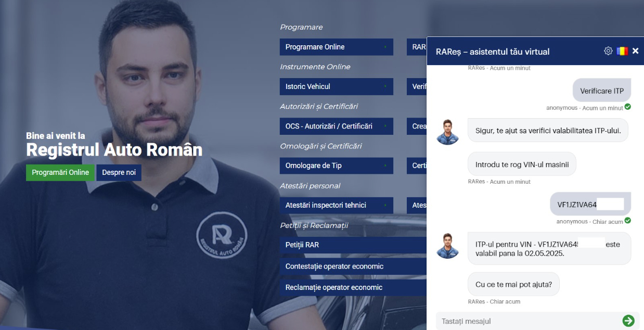Expand the arrow on Istoric Vehicul
This screenshot has height=330, width=644.
tap(385, 86)
